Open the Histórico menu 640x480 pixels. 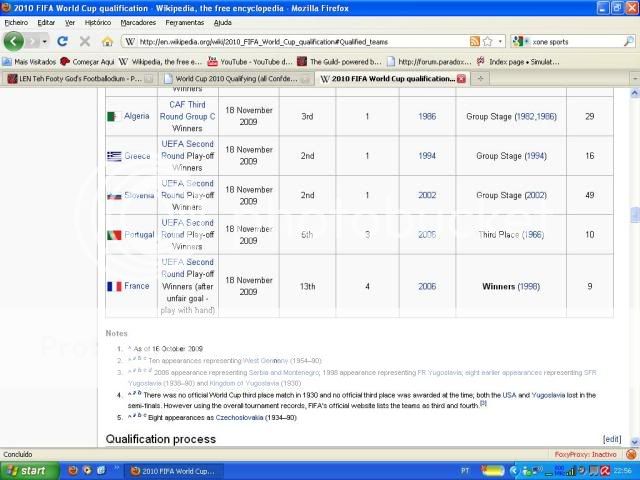pos(98,22)
